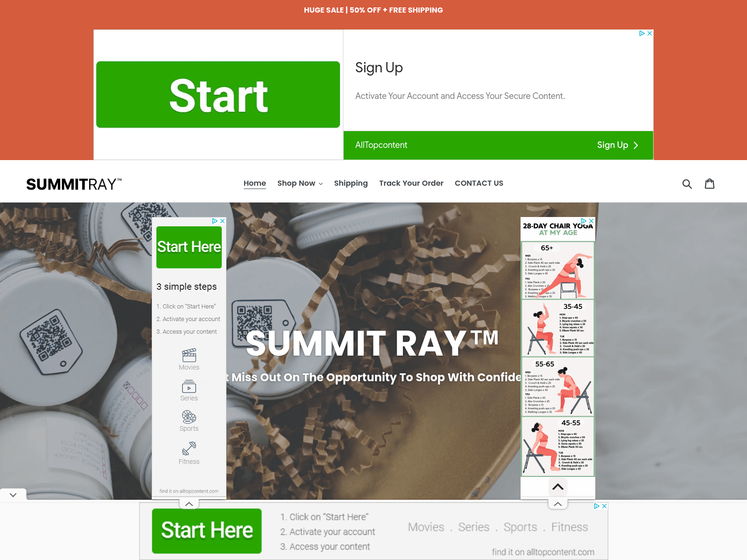This screenshot has height=560, width=747.
Task: Click Start Here button in left sidebar ad
Action: [189, 247]
